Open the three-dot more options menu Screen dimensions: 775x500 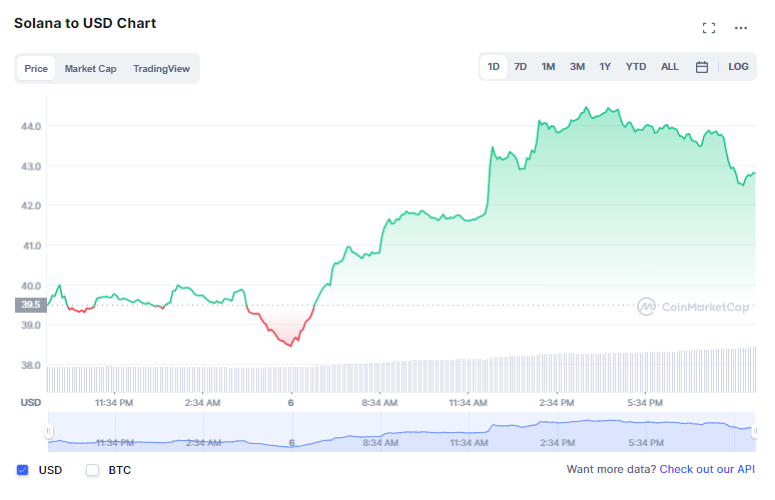click(740, 28)
